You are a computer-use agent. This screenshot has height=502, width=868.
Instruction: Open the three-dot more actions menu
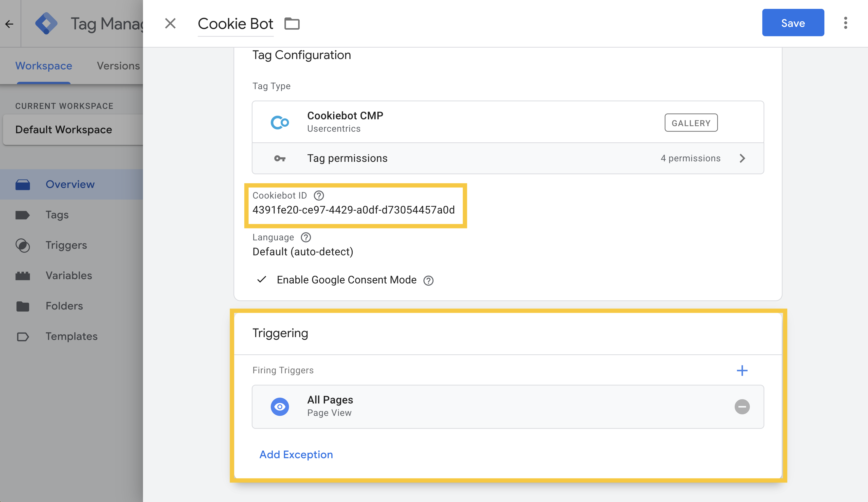point(845,23)
